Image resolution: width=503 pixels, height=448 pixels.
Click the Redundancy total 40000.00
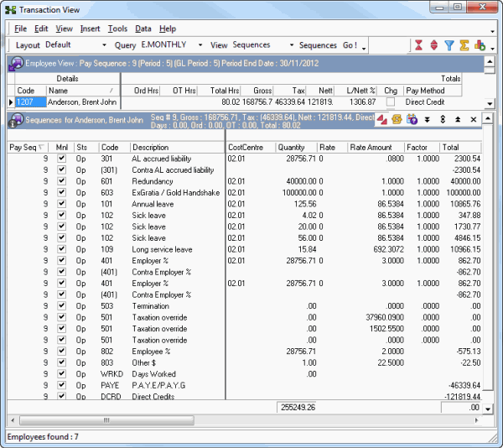pyautogui.click(x=465, y=181)
